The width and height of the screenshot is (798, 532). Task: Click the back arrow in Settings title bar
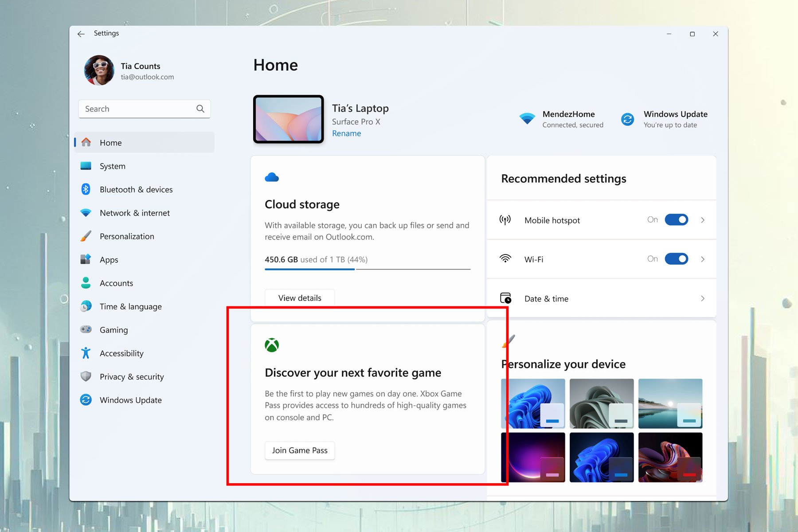coord(81,34)
